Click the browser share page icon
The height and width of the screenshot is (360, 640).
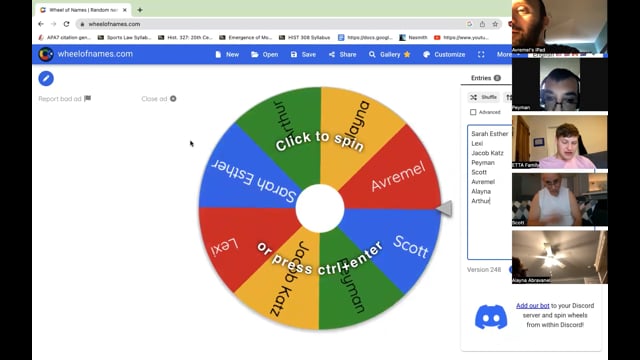pyautogui.click(x=482, y=24)
